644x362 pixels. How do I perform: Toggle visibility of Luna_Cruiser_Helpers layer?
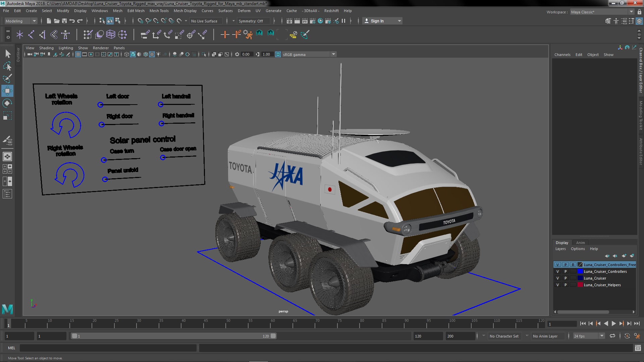pyautogui.click(x=558, y=285)
